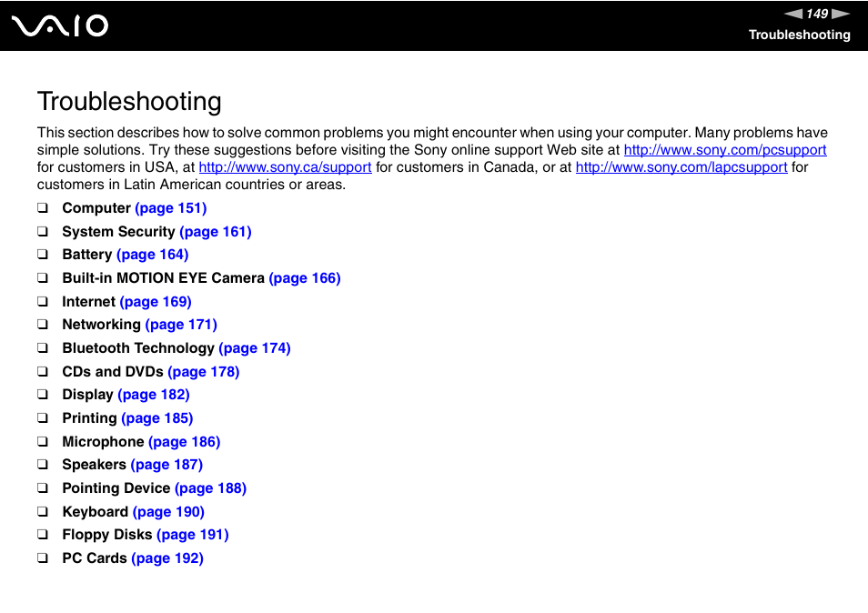Jump to Speakers (page 187)
The height and width of the screenshot is (613, 868).
pyautogui.click(x=167, y=465)
